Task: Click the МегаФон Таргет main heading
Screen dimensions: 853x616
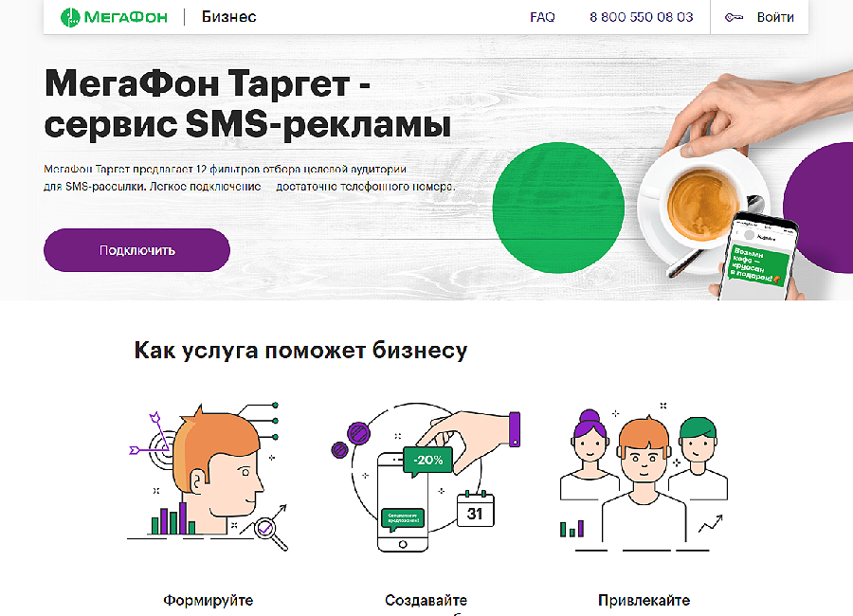Action: [x=247, y=103]
